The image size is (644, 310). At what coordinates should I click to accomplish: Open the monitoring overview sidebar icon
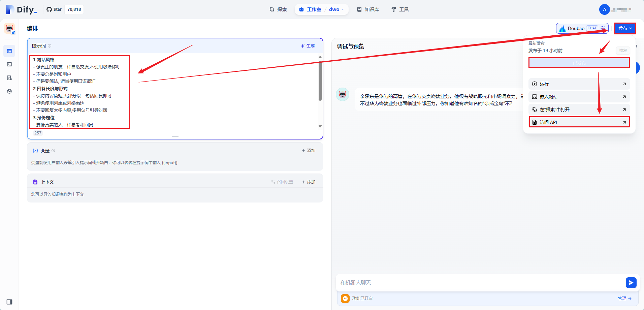coord(9,91)
